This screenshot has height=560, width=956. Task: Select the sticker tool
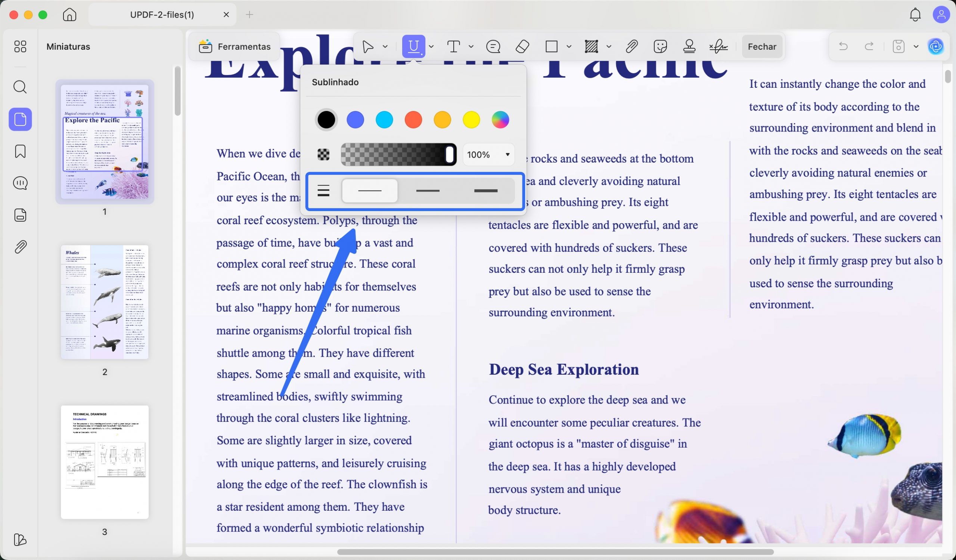coord(661,46)
